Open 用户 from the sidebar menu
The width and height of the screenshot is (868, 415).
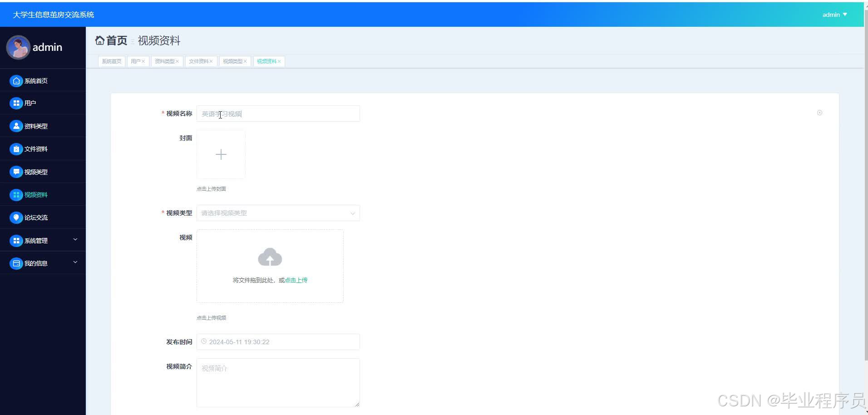coord(43,103)
